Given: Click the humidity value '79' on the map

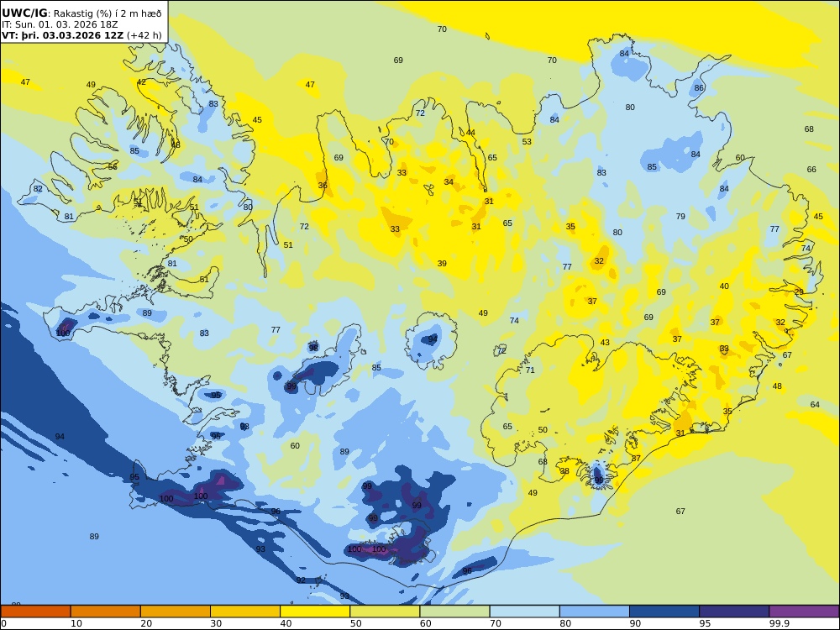Looking at the screenshot, I should click(680, 217).
